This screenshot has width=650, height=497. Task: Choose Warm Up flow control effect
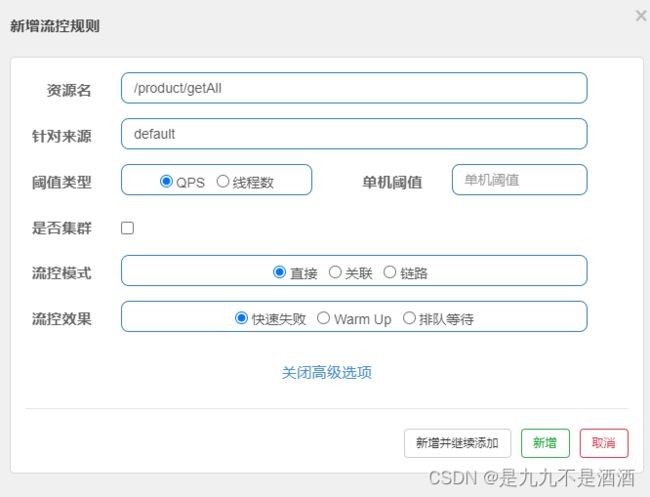323,318
